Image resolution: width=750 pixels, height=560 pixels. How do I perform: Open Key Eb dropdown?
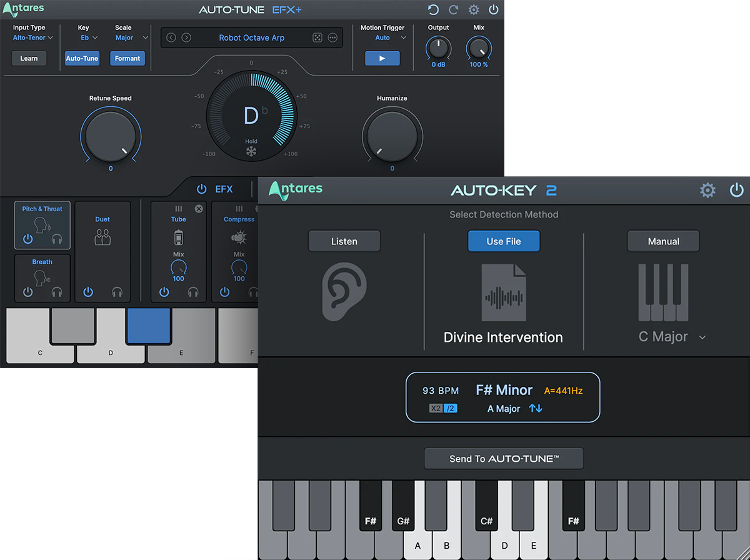coord(89,37)
